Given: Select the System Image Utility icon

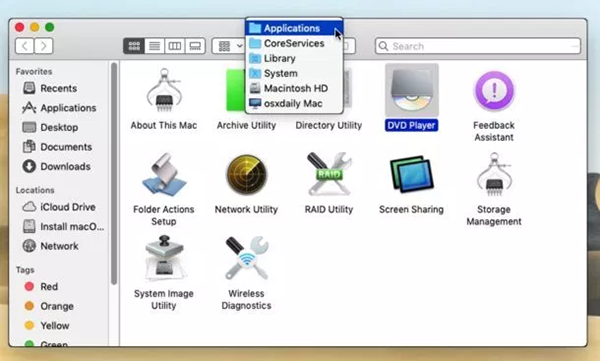Looking at the screenshot, I should click(164, 258).
